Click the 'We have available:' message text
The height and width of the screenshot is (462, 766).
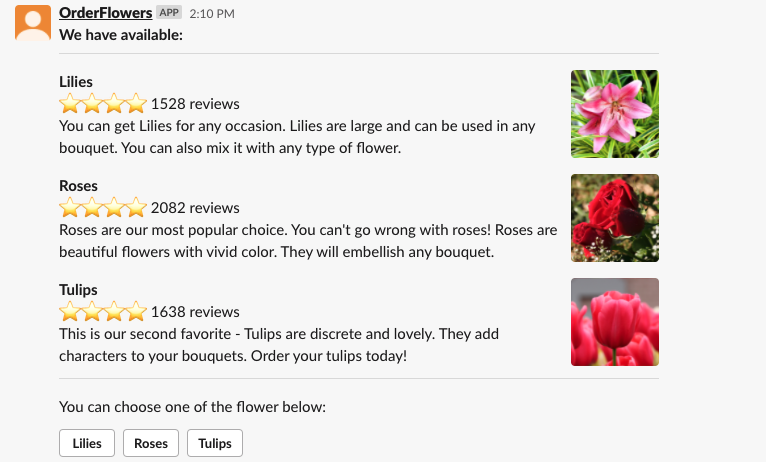pos(121,35)
